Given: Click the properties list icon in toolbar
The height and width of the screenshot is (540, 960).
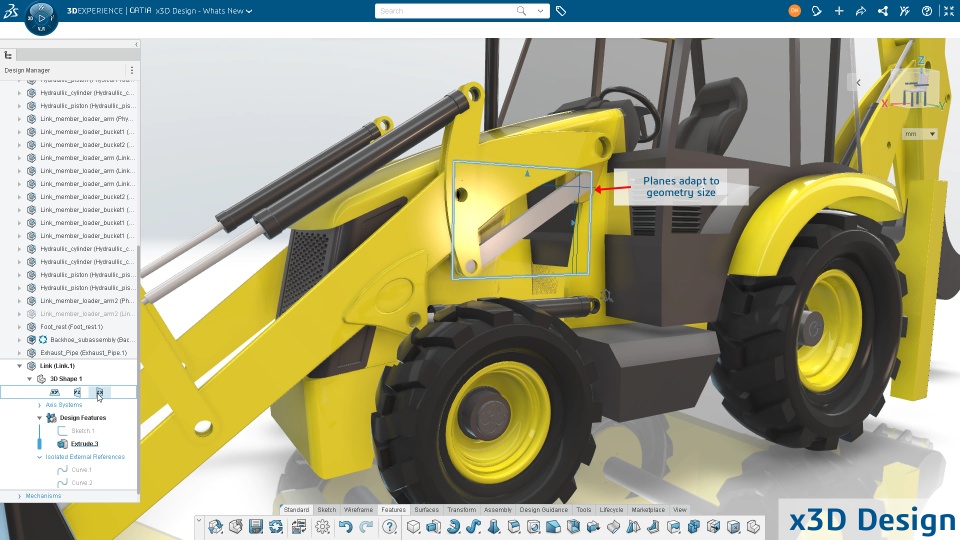Looking at the screenshot, I should [299, 527].
